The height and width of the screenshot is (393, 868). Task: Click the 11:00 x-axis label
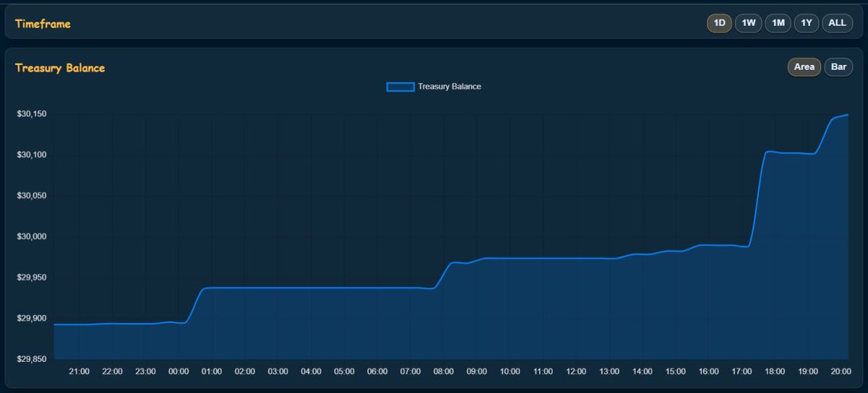[x=543, y=371]
